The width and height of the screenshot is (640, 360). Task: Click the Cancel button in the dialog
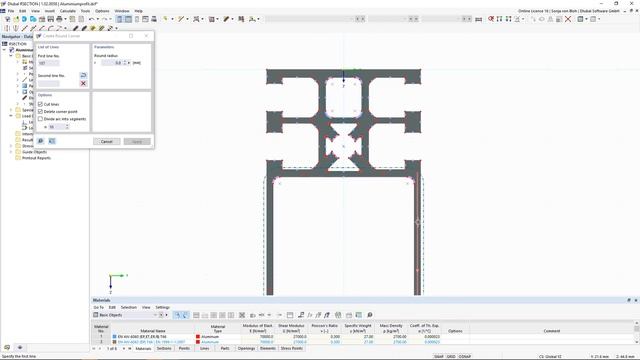[x=107, y=142]
